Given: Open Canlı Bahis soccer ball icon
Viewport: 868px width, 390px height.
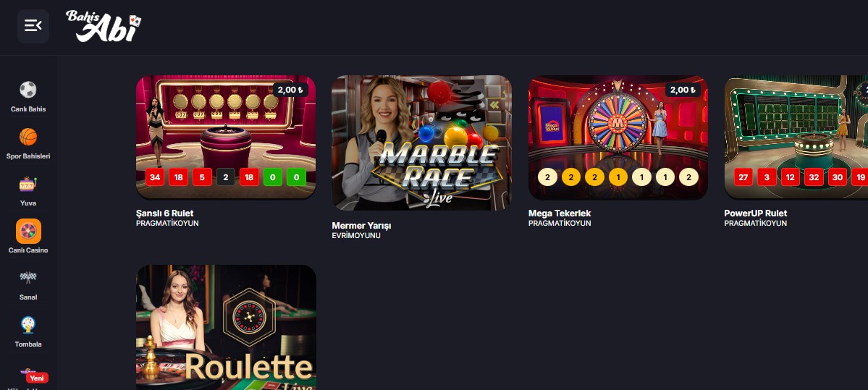Looking at the screenshot, I should coord(28,90).
